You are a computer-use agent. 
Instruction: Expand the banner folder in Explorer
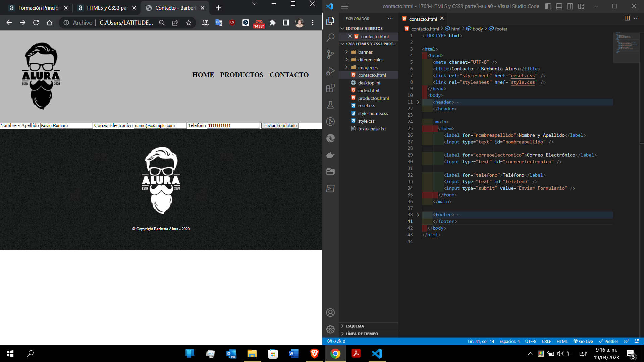click(x=347, y=52)
